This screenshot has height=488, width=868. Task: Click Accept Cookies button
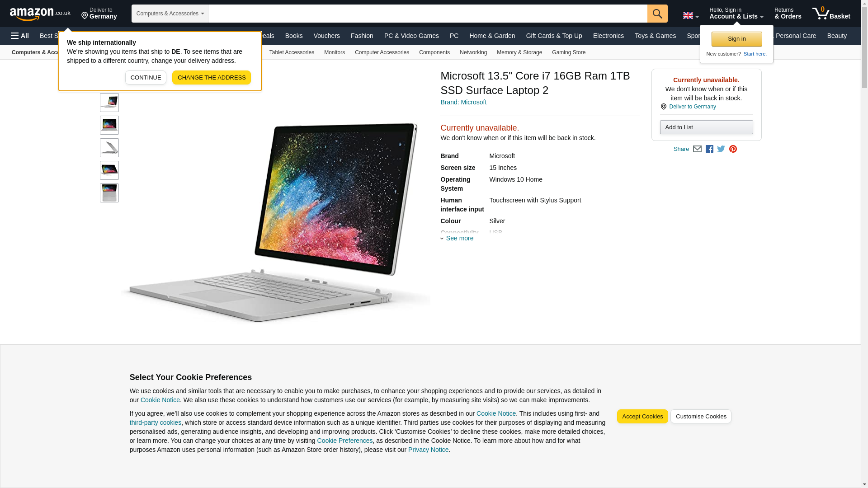(642, 417)
